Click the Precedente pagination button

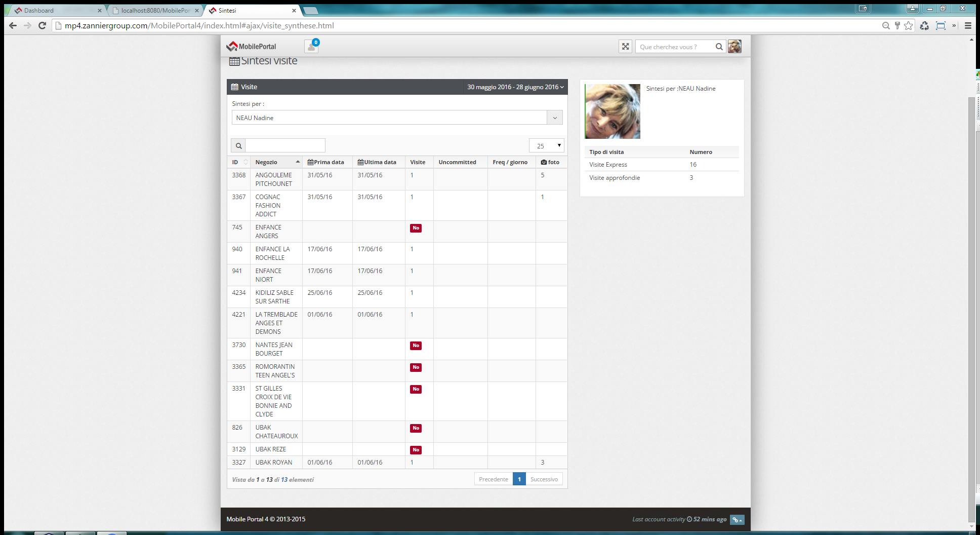(493, 479)
